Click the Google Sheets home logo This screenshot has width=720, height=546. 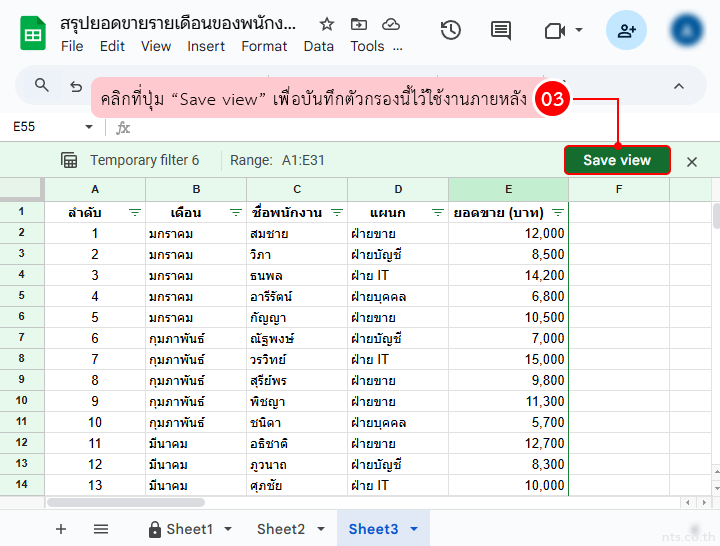(33, 32)
